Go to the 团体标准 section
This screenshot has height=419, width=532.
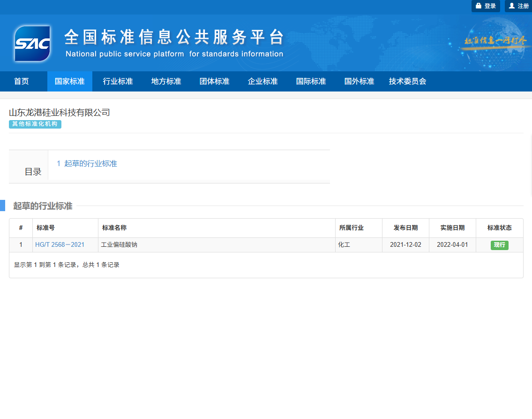(x=214, y=81)
